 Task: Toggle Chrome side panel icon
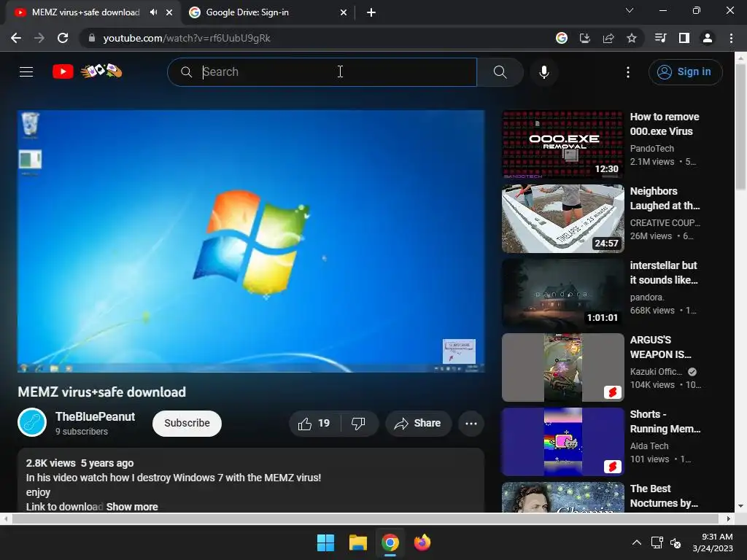684,38
